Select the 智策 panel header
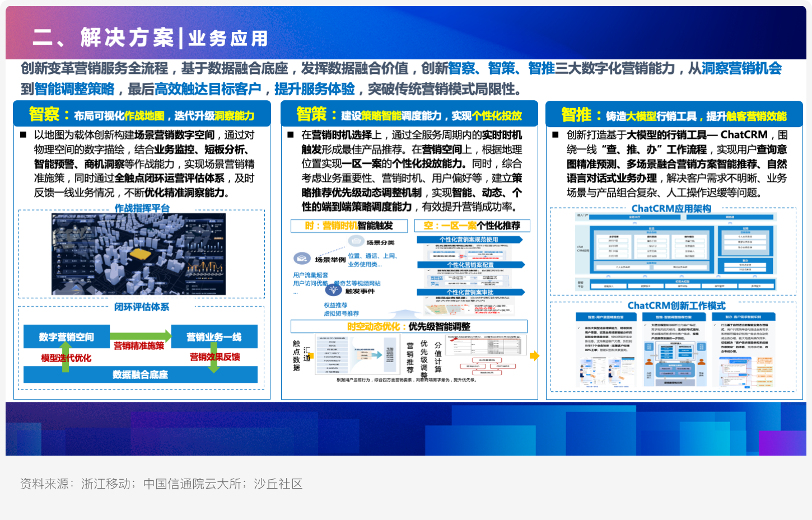The height and width of the screenshot is (520, 812). pyautogui.click(x=409, y=115)
